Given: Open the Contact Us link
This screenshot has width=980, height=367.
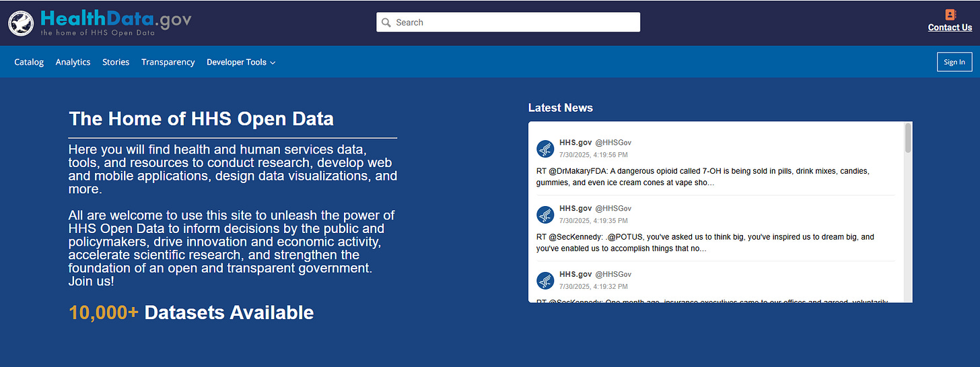Looking at the screenshot, I should [950, 28].
